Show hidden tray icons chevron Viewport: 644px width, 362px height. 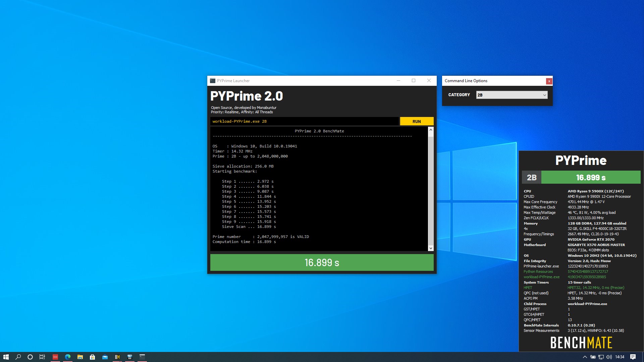click(x=585, y=357)
